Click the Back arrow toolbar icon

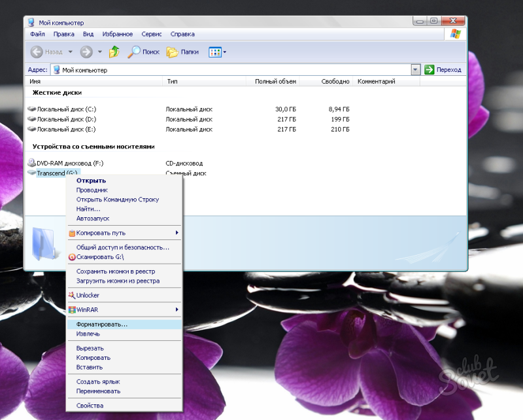click(x=37, y=52)
